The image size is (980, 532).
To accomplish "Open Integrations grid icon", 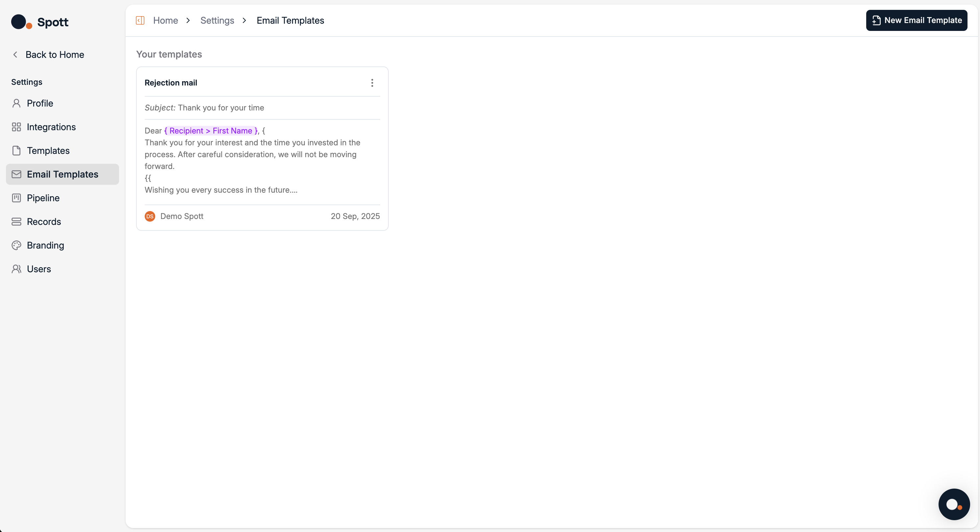I will [x=16, y=127].
